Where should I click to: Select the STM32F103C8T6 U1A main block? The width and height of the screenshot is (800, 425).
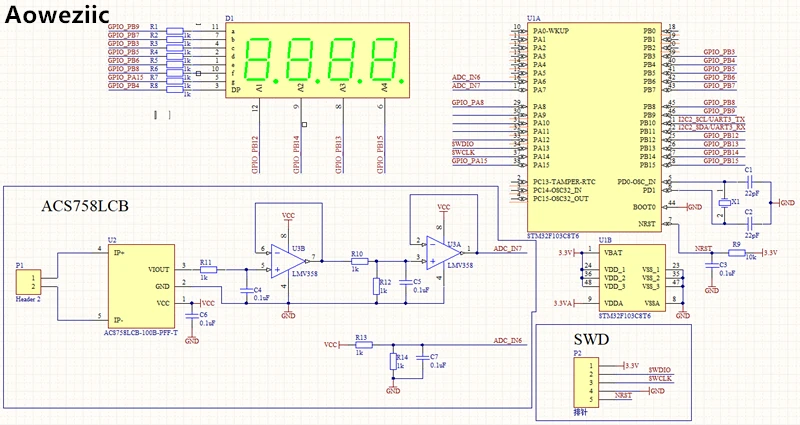[594, 127]
